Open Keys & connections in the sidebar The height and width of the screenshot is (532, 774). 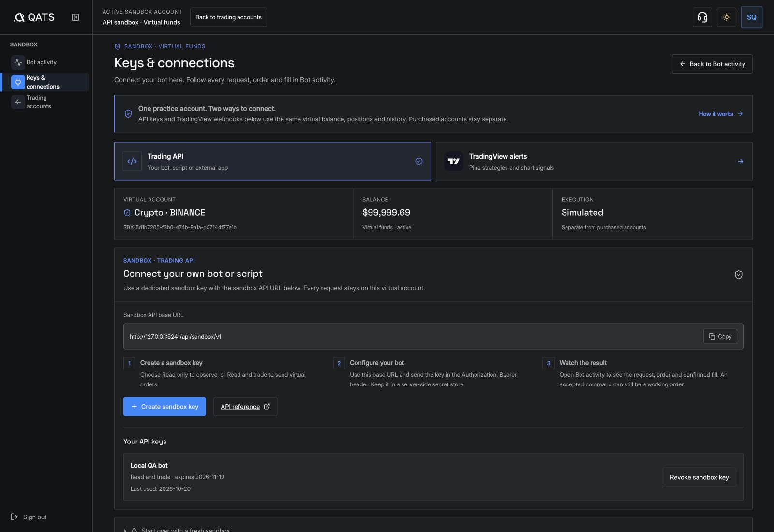(x=45, y=82)
